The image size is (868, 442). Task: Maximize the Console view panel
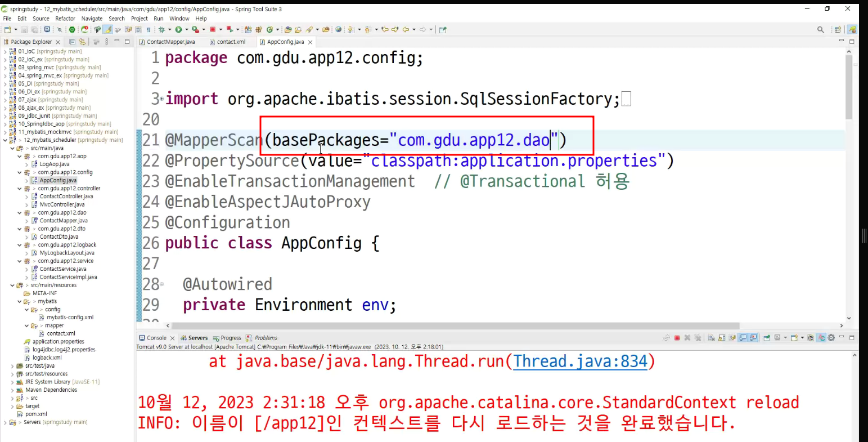(852, 338)
